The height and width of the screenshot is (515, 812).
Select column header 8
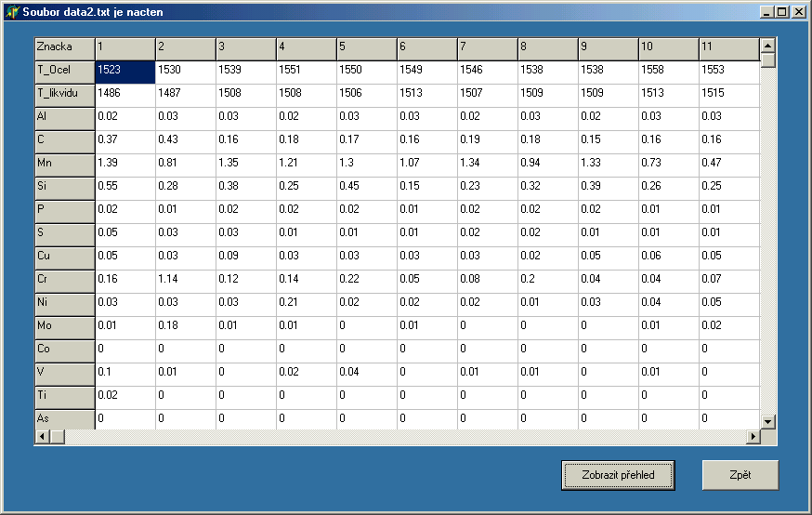pos(548,48)
